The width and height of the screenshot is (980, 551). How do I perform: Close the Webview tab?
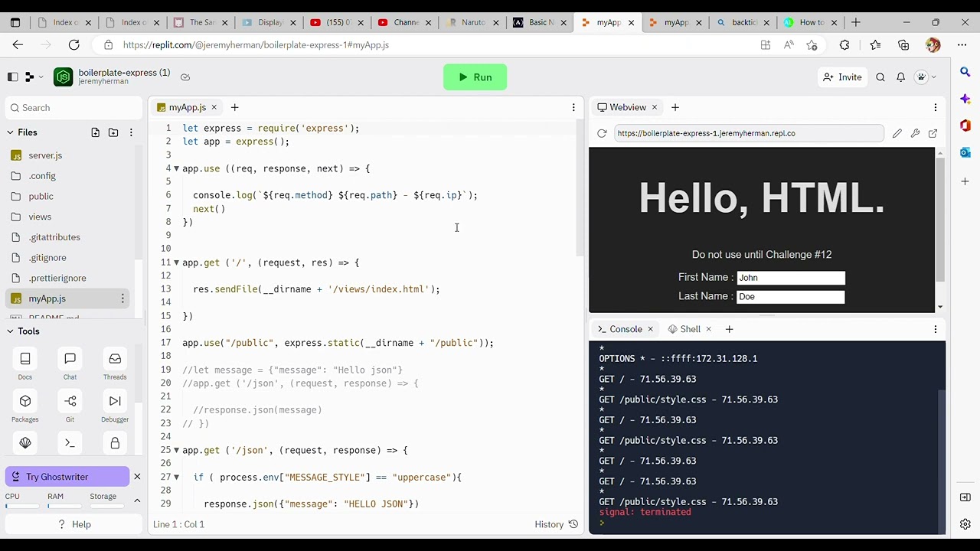pos(654,107)
